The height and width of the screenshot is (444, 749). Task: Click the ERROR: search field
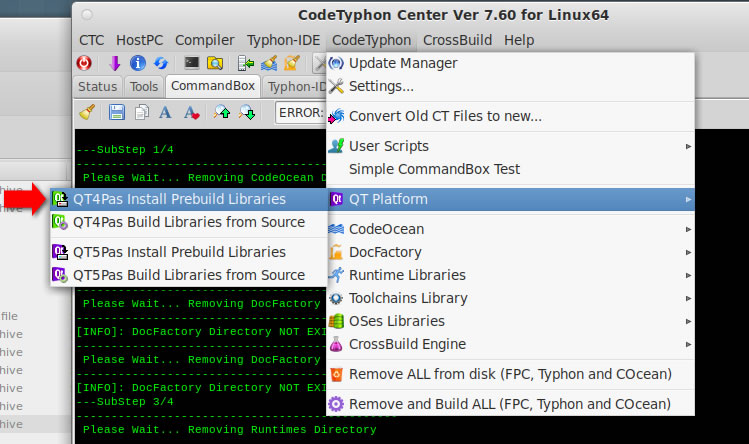(300, 113)
